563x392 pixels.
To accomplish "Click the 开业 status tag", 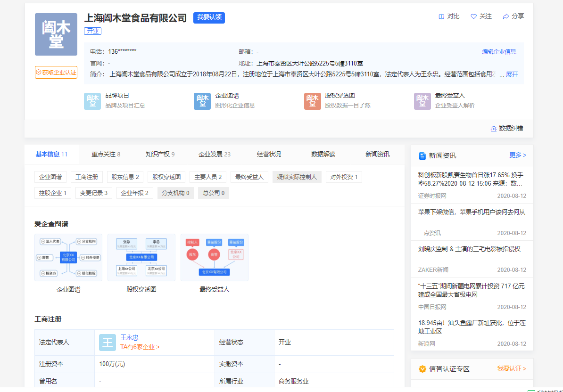I will [x=92, y=31].
